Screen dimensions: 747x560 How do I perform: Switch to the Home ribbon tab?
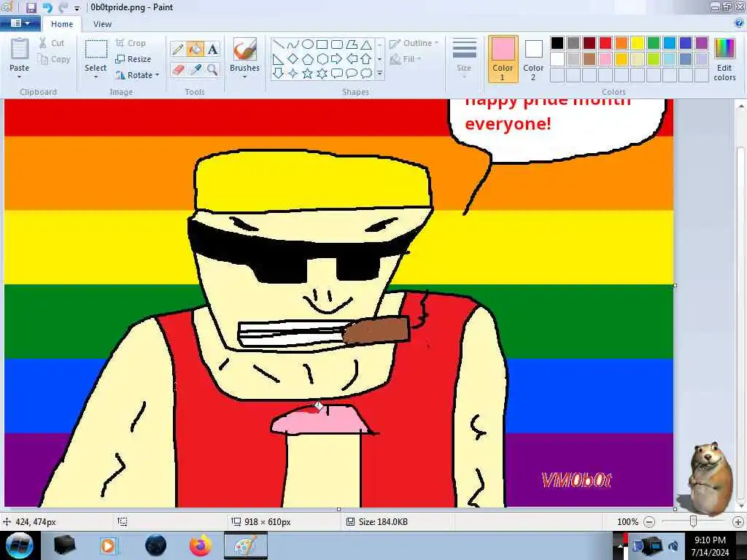62,24
